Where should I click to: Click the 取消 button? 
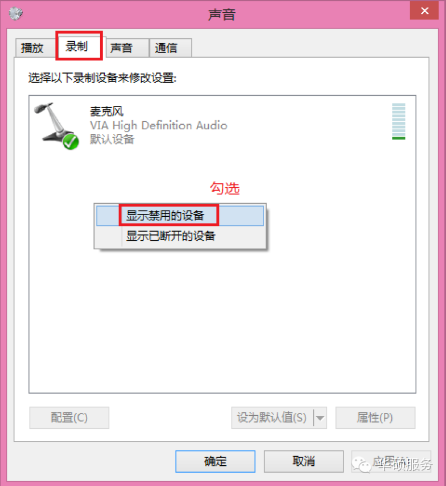point(304,461)
